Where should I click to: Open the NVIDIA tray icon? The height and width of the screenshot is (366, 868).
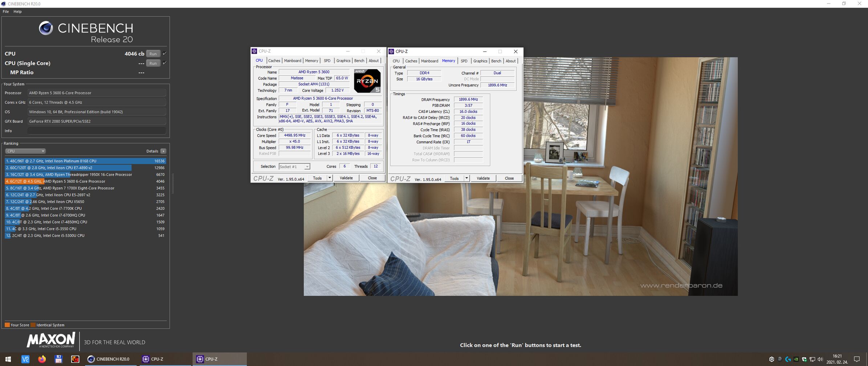(796, 359)
